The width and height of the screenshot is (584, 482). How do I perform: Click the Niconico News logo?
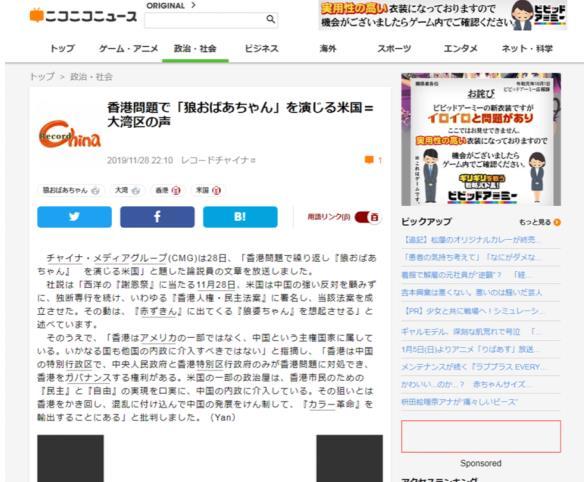(x=83, y=16)
